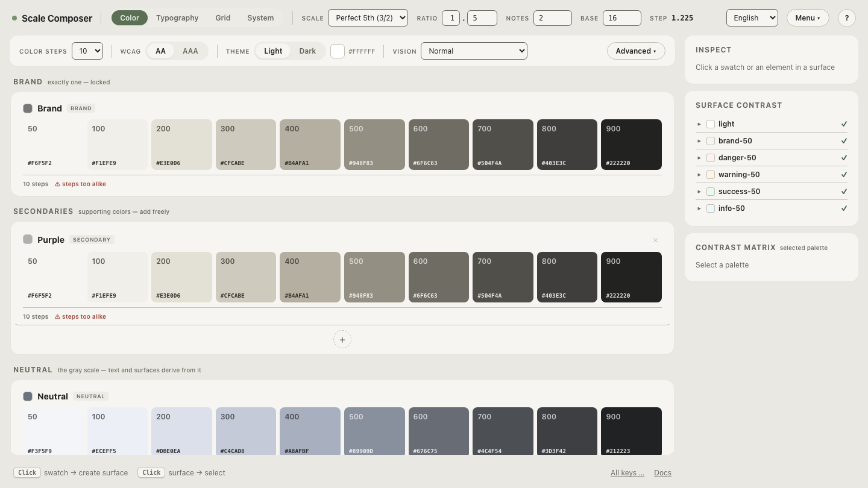Image resolution: width=868 pixels, height=488 pixels.
Task: Expand the success-50 surface row
Action: 699,192
